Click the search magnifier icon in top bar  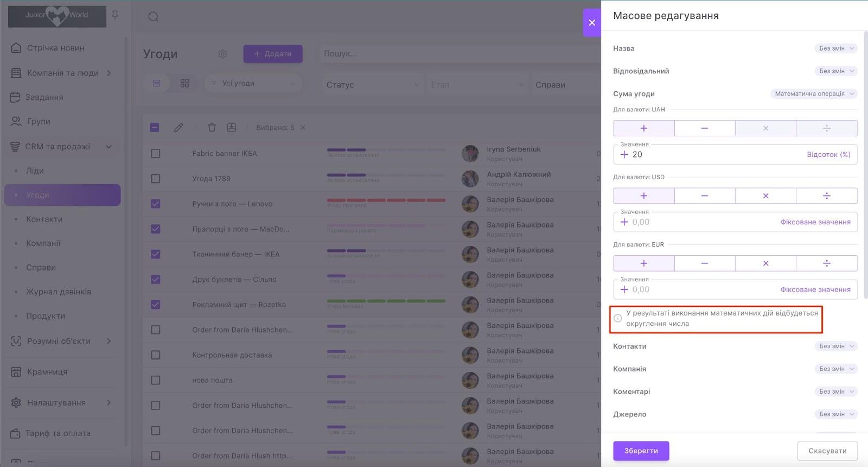click(x=154, y=17)
